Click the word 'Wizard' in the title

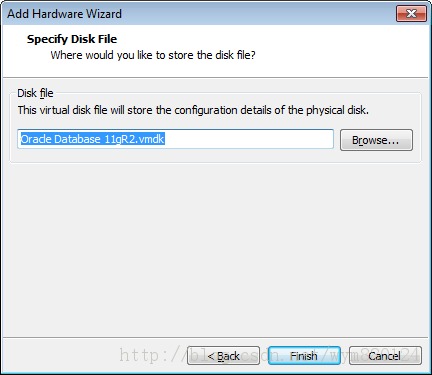[x=104, y=14]
